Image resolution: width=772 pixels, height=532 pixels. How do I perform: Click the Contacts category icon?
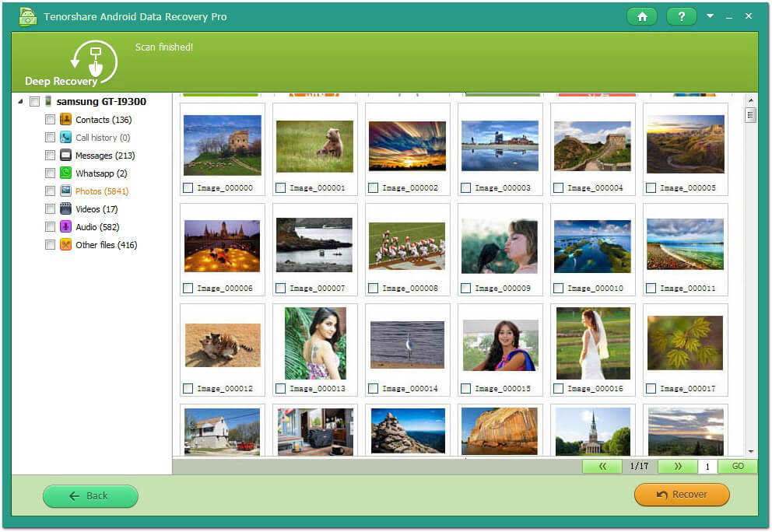click(65, 120)
